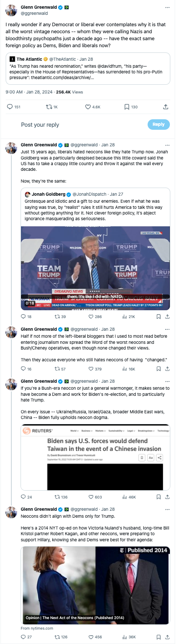Like the main post with 4.6K likes

click(x=93, y=107)
